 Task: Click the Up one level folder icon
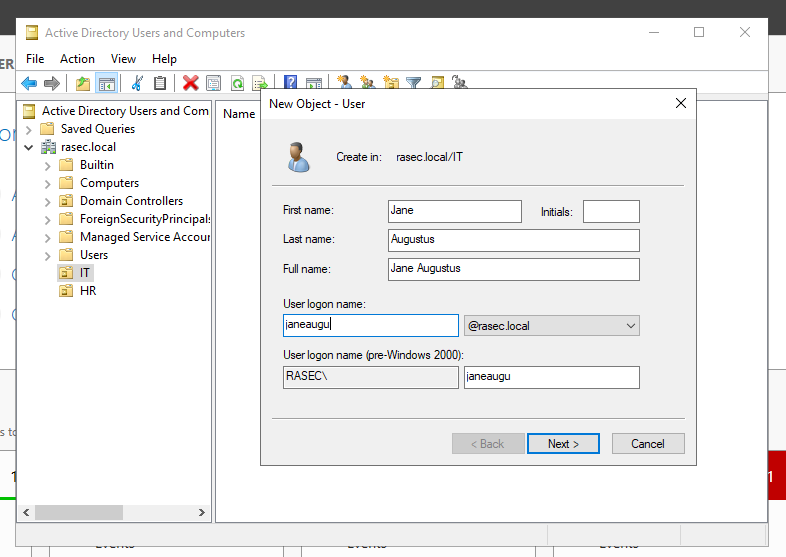(x=83, y=83)
